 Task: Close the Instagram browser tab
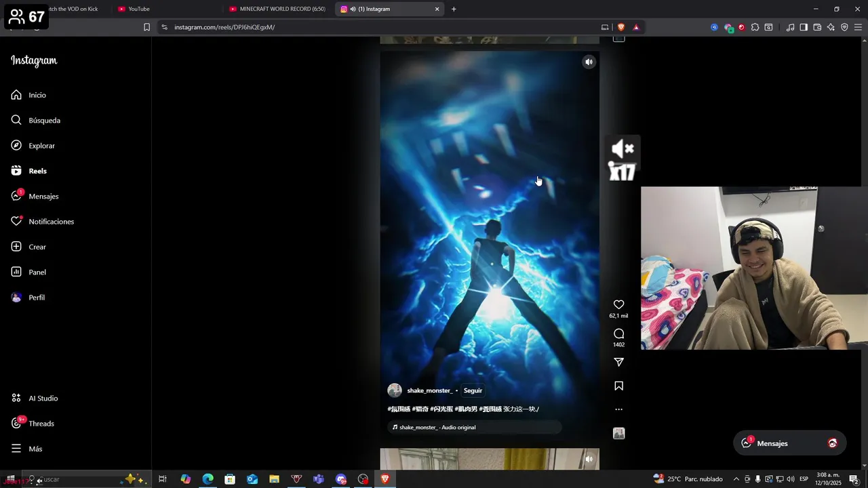pyautogui.click(x=437, y=9)
